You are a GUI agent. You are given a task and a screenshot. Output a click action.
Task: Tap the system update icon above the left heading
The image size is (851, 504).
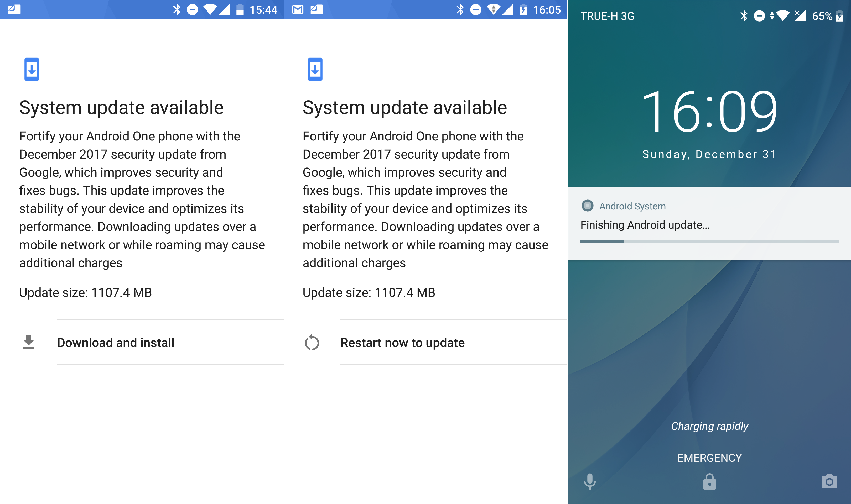tap(32, 69)
